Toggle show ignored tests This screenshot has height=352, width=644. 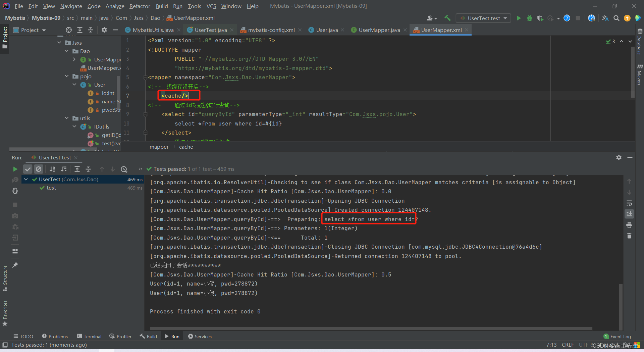point(39,169)
